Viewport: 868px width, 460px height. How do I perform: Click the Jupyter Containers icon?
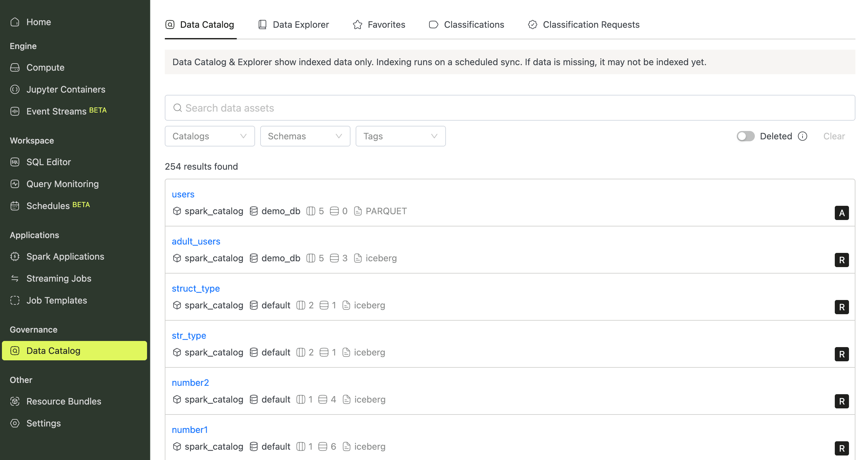(x=15, y=89)
